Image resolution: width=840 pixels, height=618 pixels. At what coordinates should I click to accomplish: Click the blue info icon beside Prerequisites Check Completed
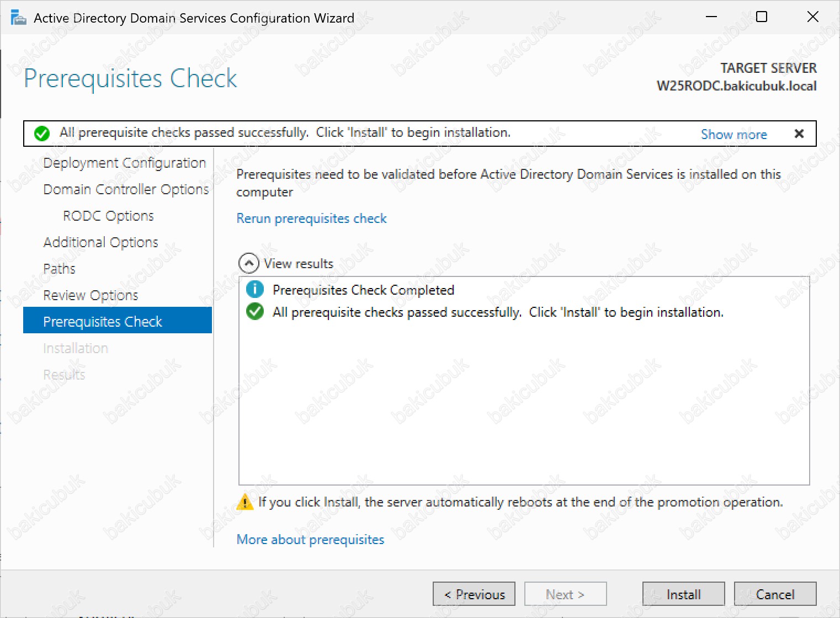[254, 289]
